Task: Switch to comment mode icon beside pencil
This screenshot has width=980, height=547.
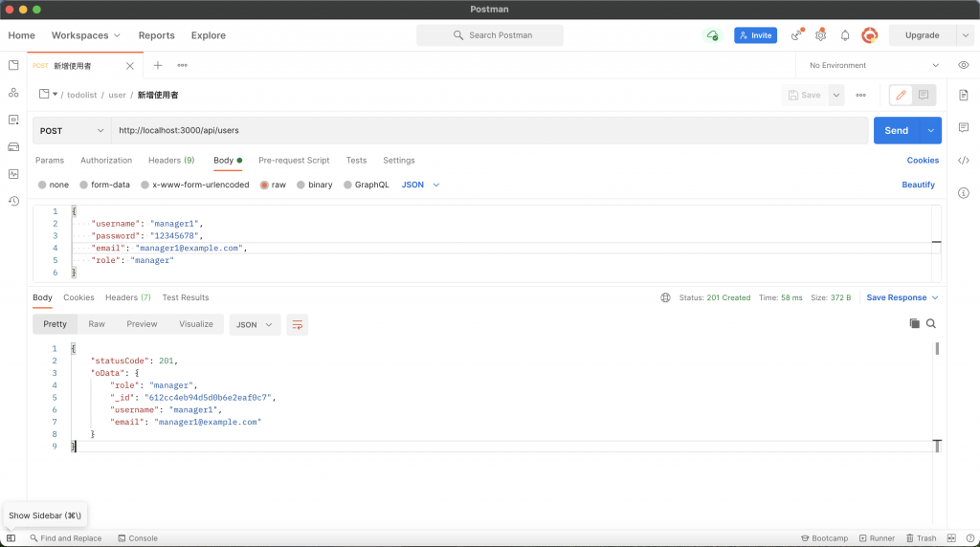Action: 924,95
